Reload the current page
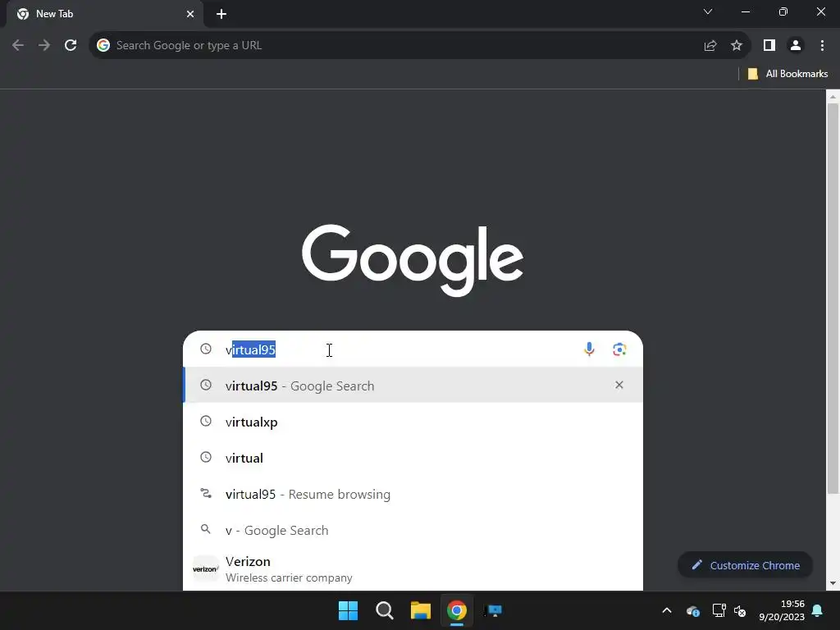 tap(71, 46)
